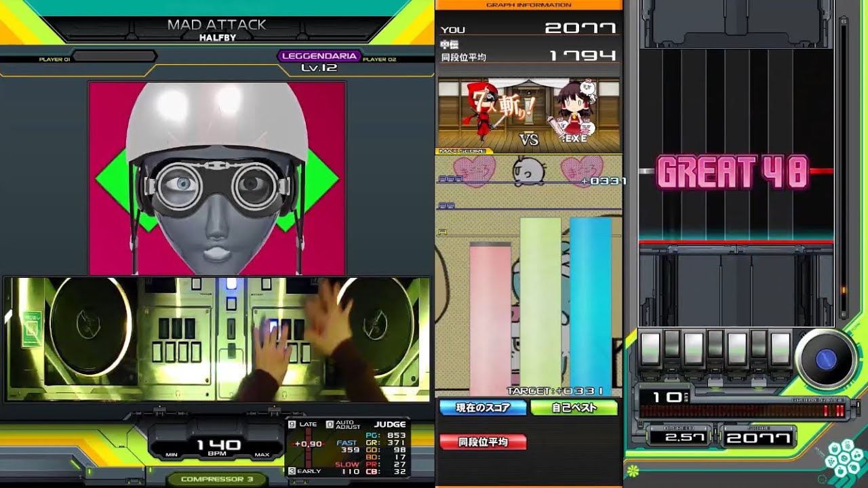Click the robot face music video
Screen dimensions: 868x488
(x=217, y=178)
